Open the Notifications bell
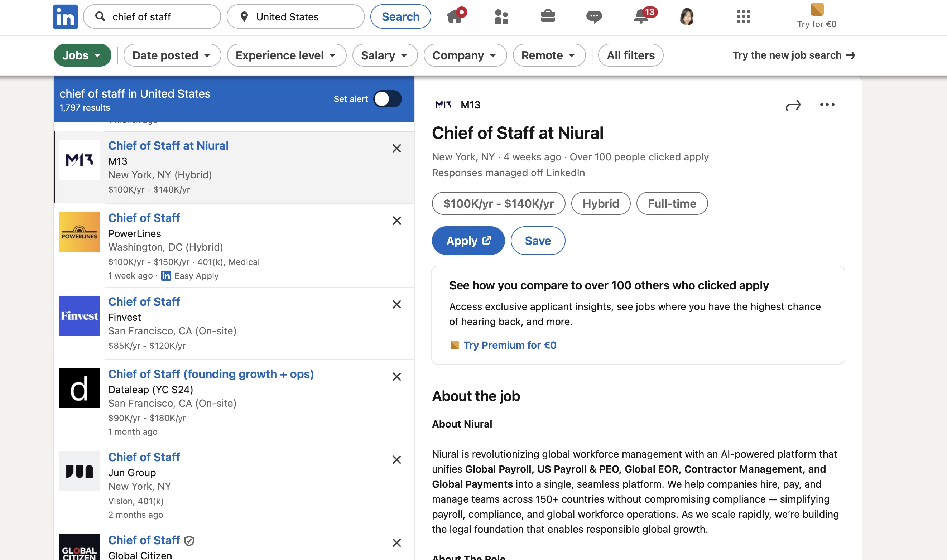Screen dimensions: 947x560 point(641,17)
